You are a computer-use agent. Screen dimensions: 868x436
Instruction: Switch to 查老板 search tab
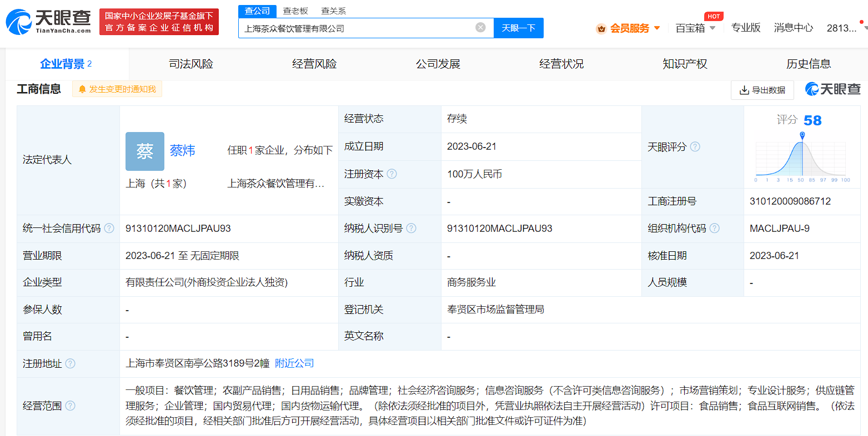click(295, 11)
